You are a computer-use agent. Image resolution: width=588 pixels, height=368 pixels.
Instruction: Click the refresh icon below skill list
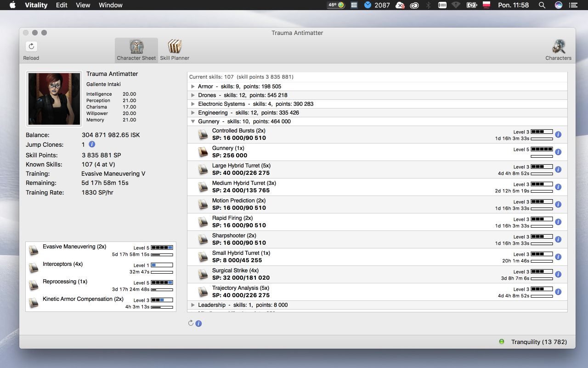tap(191, 323)
